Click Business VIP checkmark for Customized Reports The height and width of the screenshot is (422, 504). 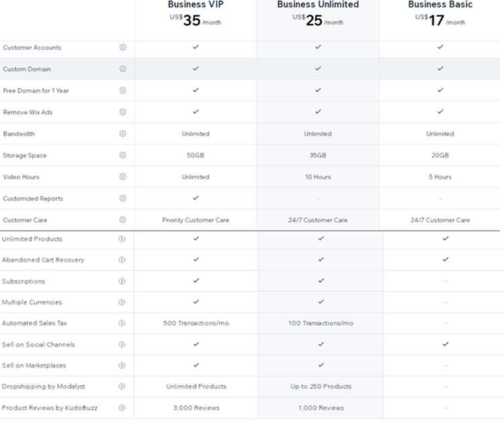point(196,198)
